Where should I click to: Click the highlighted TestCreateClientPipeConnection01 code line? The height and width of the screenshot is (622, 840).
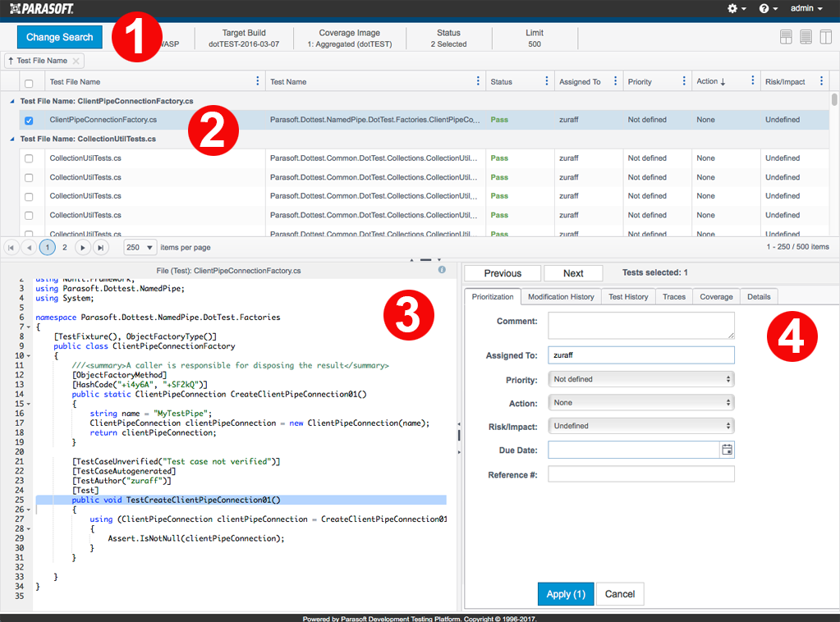coord(241,500)
